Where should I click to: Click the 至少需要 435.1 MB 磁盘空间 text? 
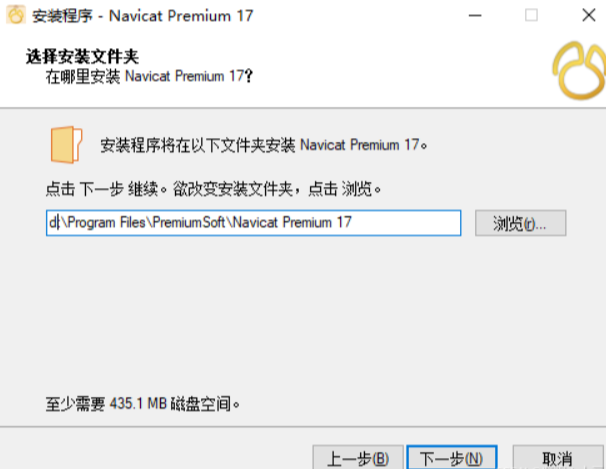point(143,404)
